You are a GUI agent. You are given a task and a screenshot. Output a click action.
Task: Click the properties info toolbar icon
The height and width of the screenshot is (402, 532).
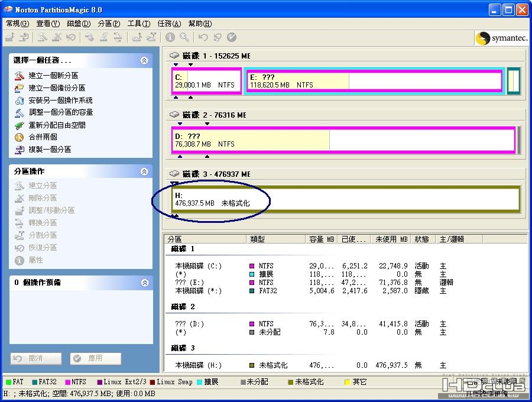click(170, 37)
